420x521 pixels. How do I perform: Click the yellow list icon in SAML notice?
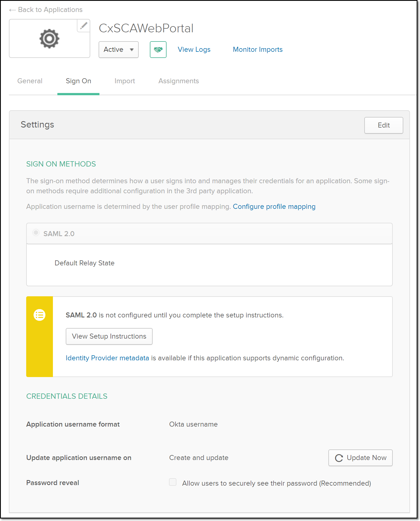40,315
